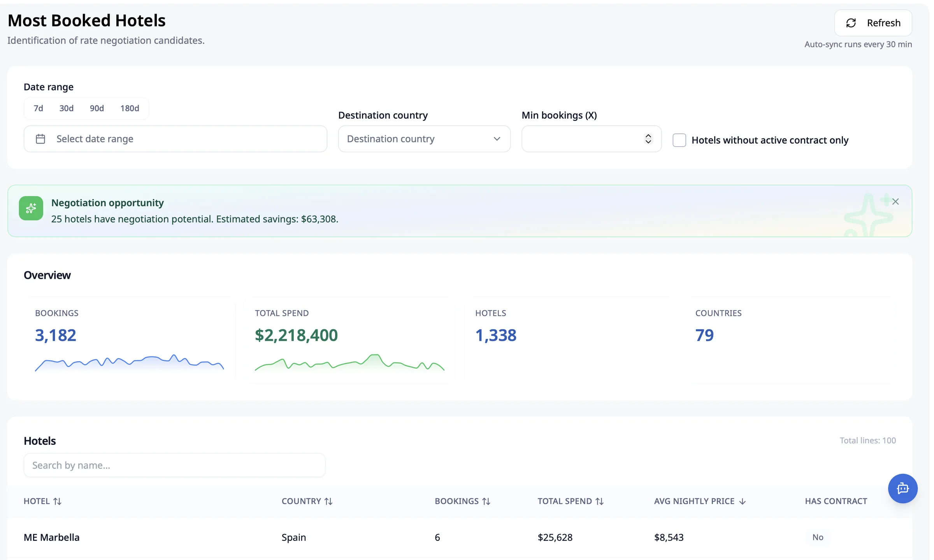Expand the Destination country dropdown
The image size is (934, 560).
[x=424, y=139]
